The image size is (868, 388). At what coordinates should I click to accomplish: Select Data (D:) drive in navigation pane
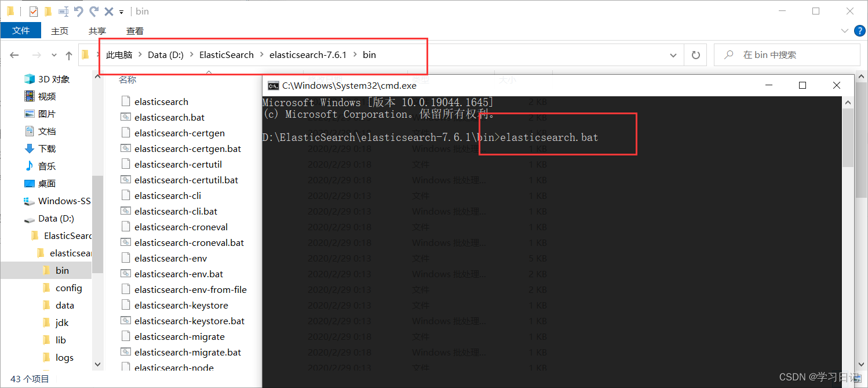(49, 218)
